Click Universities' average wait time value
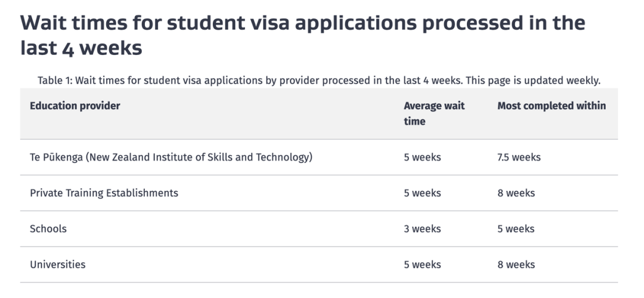 point(422,265)
